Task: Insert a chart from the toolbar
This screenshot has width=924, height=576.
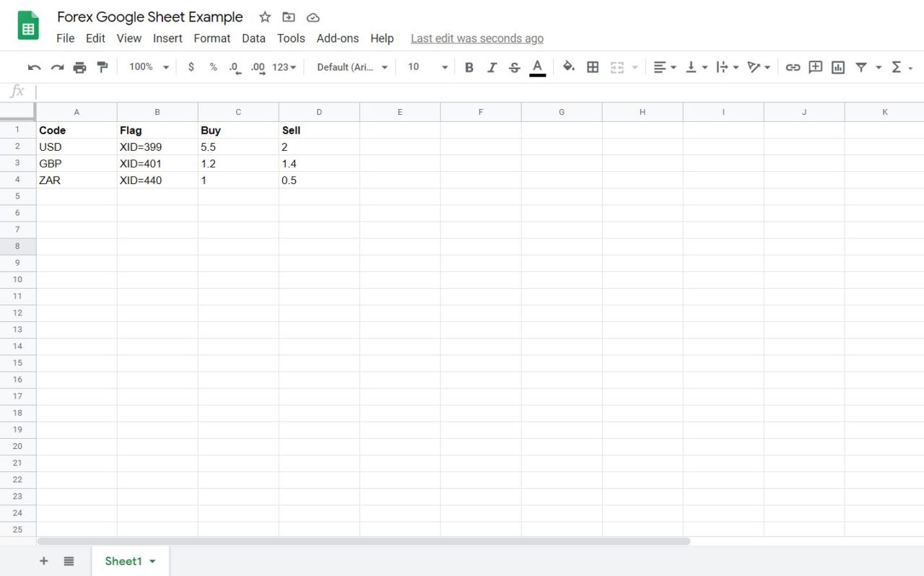Action: coord(838,66)
